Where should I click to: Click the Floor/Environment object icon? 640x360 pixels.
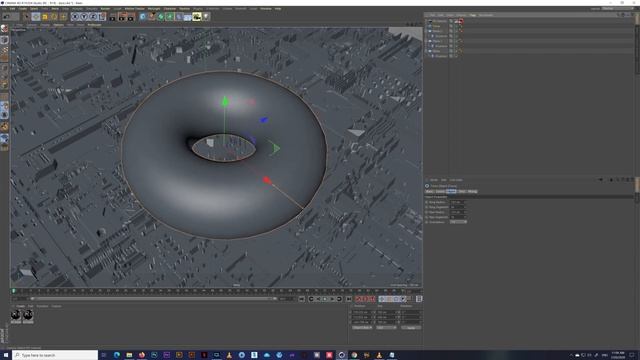pos(187,17)
